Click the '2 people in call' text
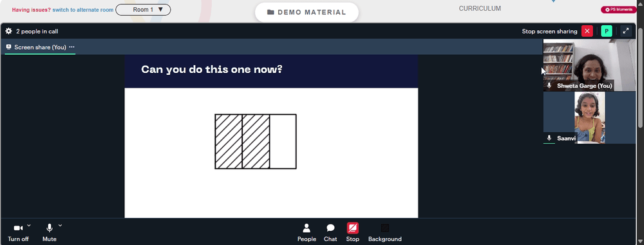 [x=37, y=31]
